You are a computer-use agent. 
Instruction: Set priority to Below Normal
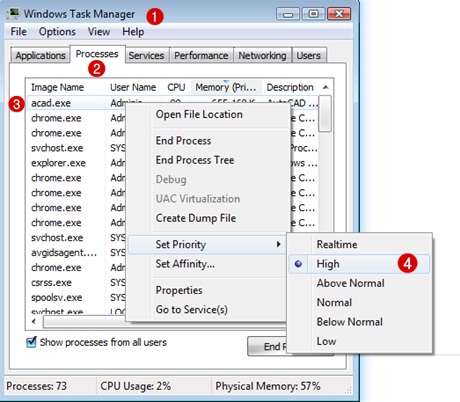click(359, 322)
